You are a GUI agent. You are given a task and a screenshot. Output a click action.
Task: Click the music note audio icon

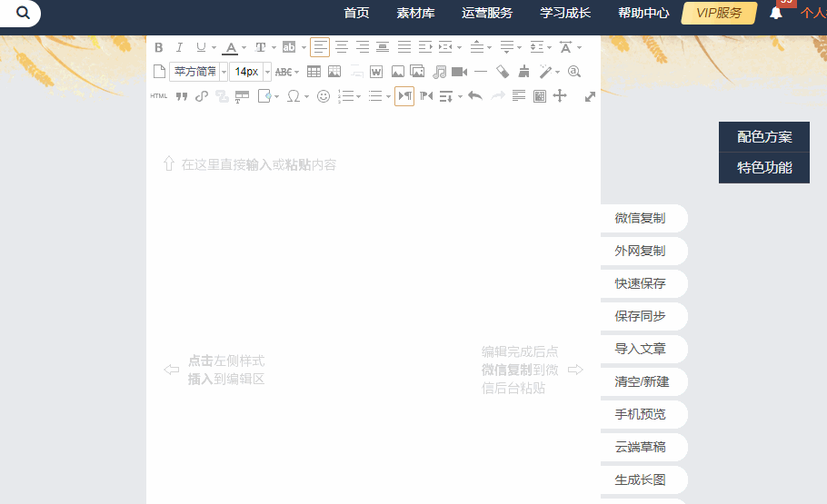[x=439, y=72]
